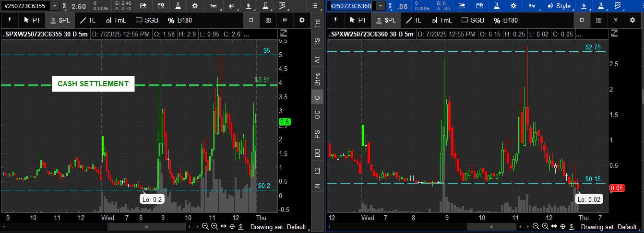Viewport: 644px width, 233px height.
Task: Select the PT pointer tool in left chart
Action: point(33,20)
